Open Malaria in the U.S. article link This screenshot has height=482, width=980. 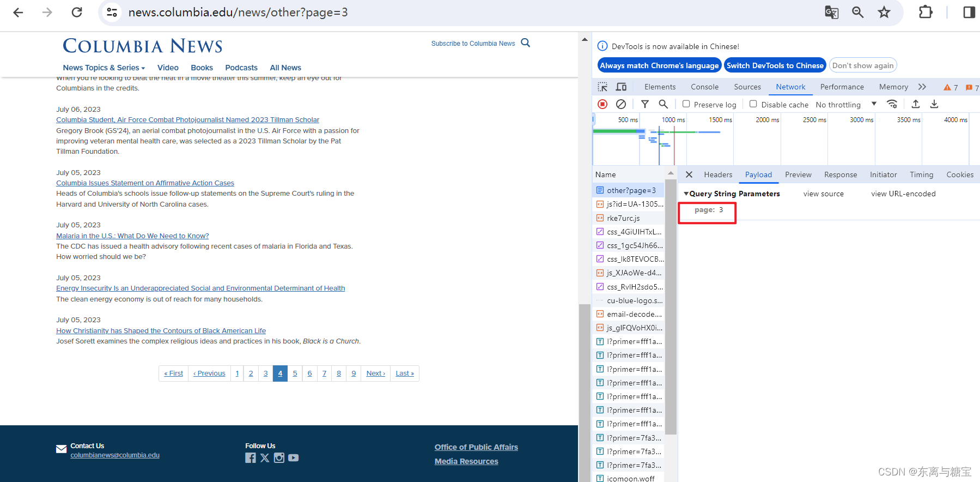click(132, 236)
